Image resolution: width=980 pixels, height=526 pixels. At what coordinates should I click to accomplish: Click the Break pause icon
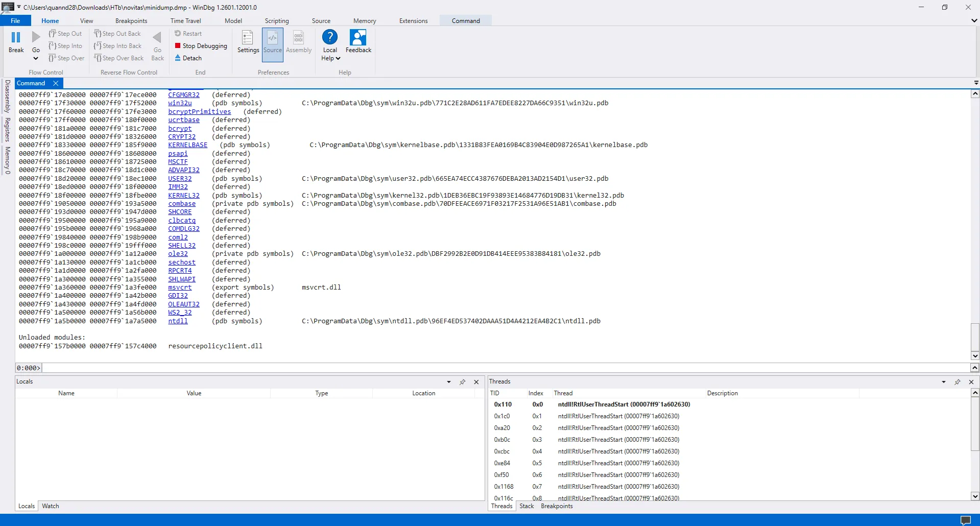(16, 37)
